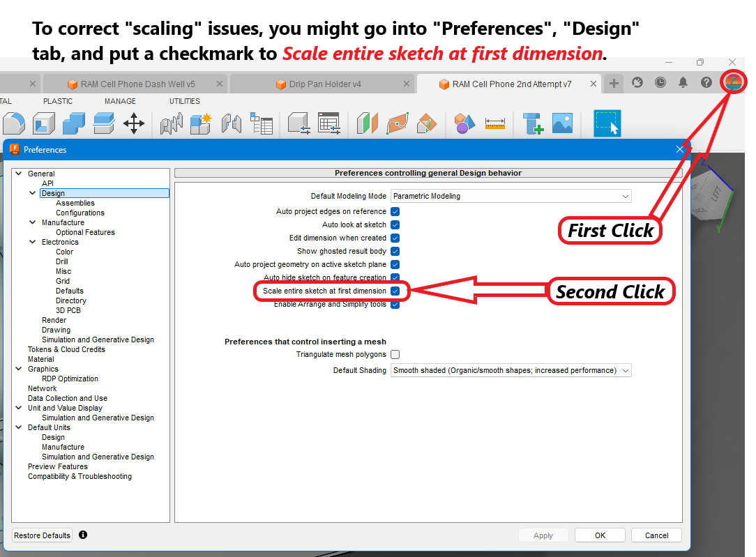Open the UTILITIES ribbon tab
The width and height of the screenshot is (756, 557).
[184, 101]
